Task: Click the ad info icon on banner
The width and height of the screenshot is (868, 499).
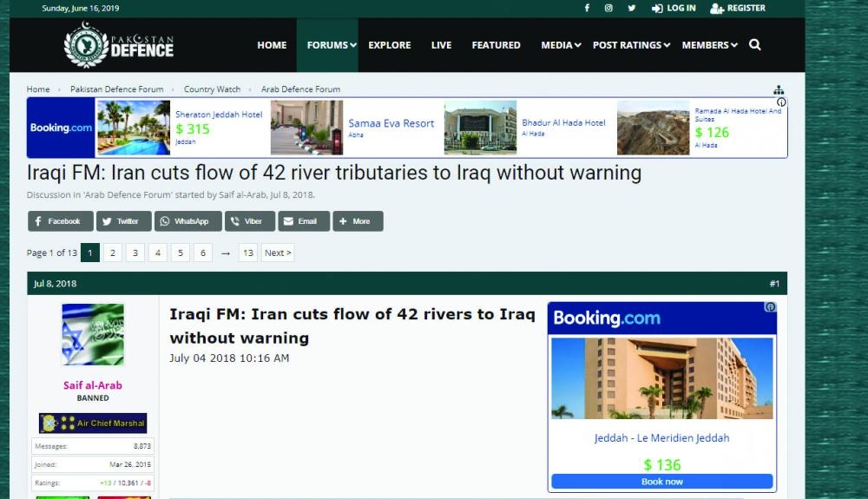Action: [x=781, y=102]
